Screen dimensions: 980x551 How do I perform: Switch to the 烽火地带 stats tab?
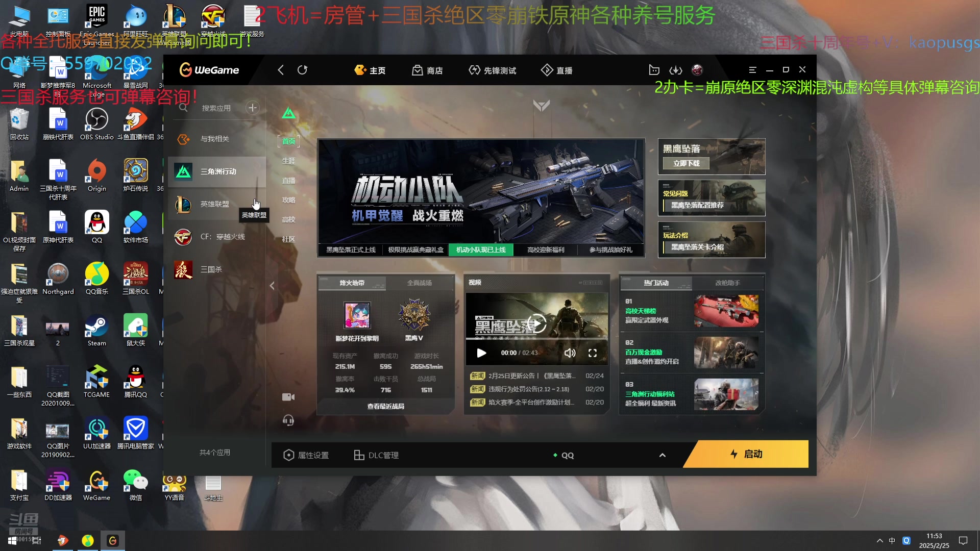pyautogui.click(x=352, y=283)
